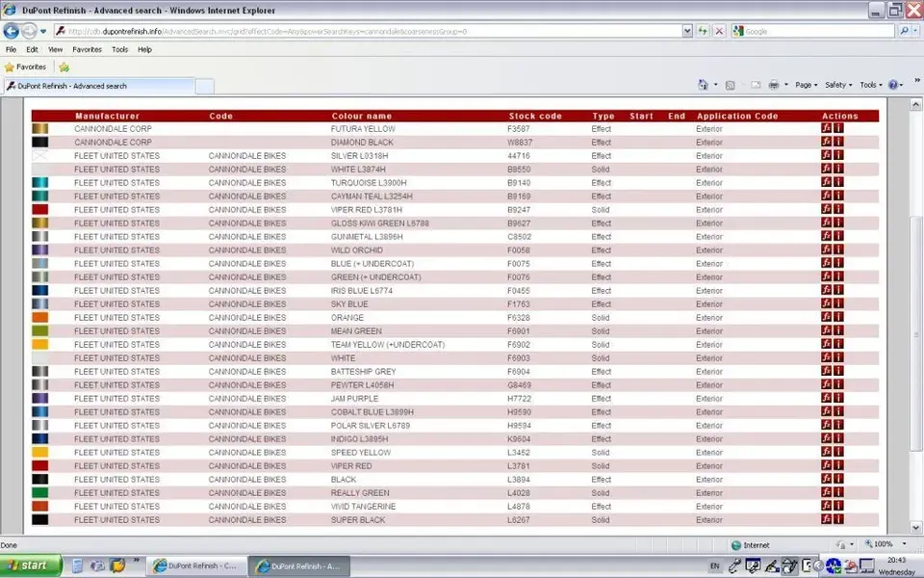Click the Add to Favorites star icon
Image resolution: width=924 pixels, height=578 pixels.
point(64,67)
